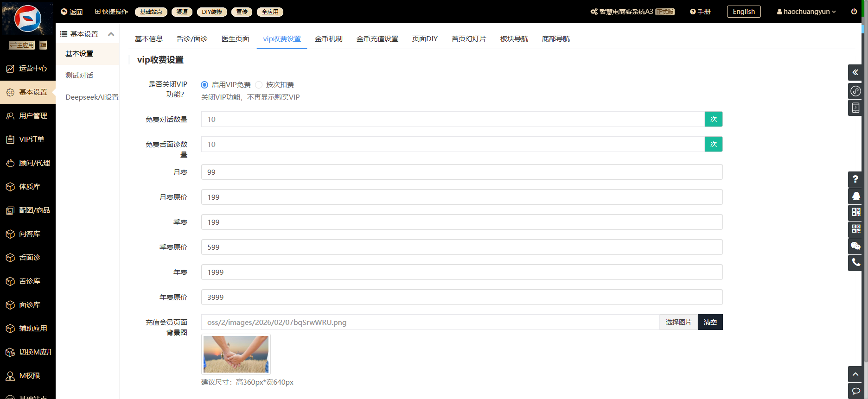Click the WeChat contact icon

pyautogui.click(x=855, y=246)
